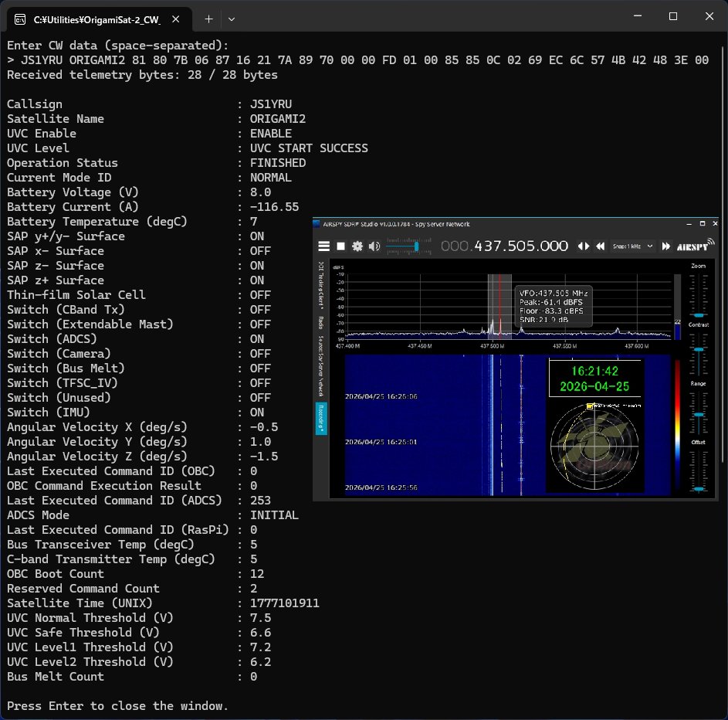This screenshot has height=720, width=728.
Task: Click Satellite Name value ORIGAMI2
Action: [278, 119]
